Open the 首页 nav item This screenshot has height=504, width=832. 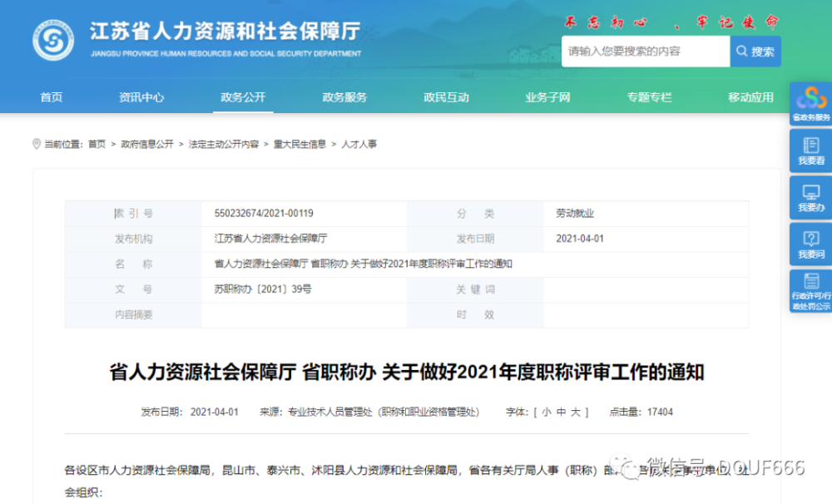(x=52, y=97)
